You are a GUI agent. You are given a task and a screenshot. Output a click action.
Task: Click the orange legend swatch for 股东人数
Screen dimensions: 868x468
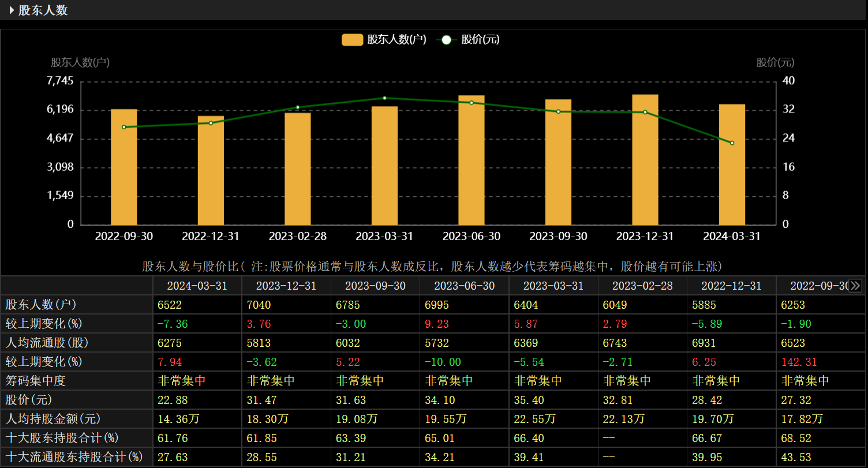coord(352,40)
